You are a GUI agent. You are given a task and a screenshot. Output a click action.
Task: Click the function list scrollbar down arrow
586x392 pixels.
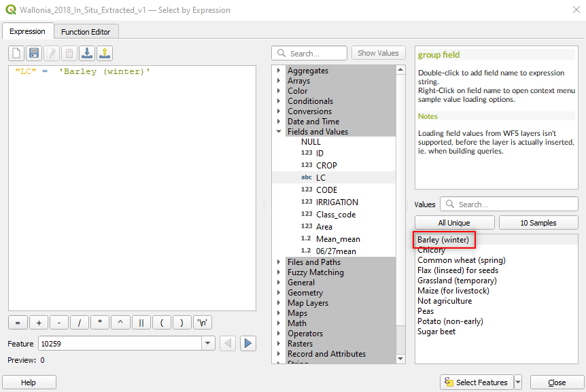pyautogui.click(x=400, y=359)
